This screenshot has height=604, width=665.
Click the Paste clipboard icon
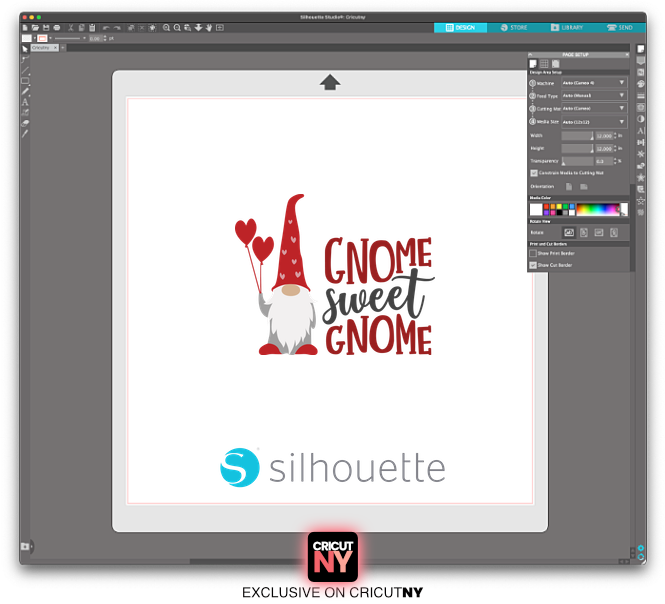point(92,28)
